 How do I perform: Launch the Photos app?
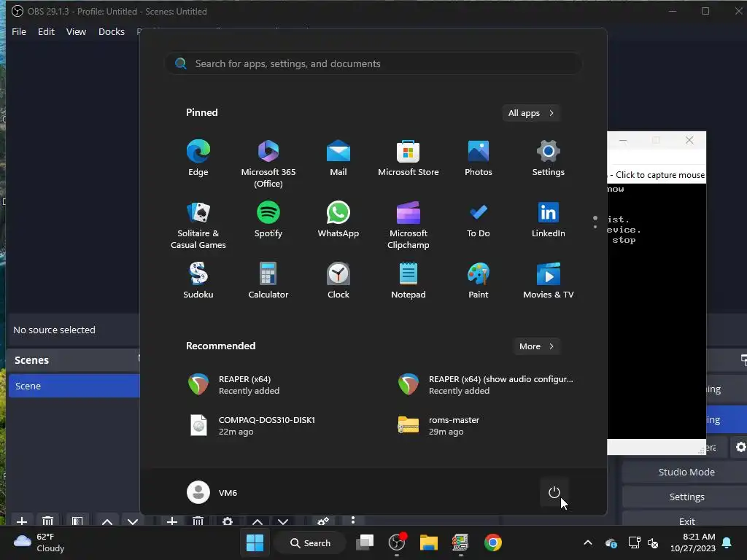click(479, 158)
